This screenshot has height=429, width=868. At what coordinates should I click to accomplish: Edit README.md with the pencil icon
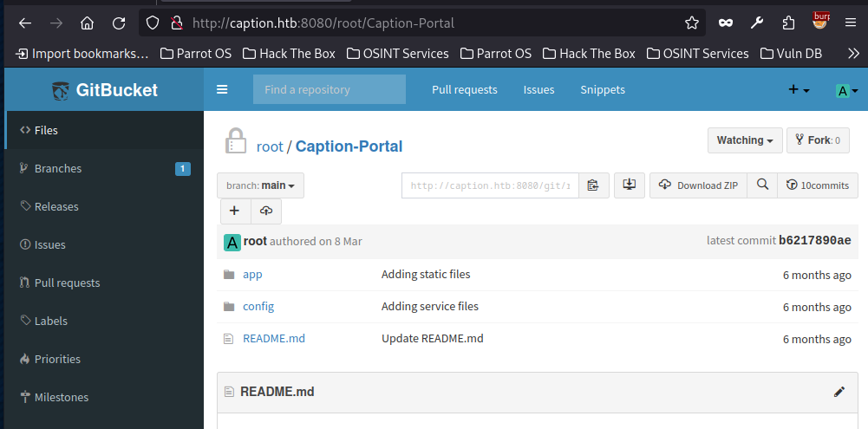click(x=839, y=392)
